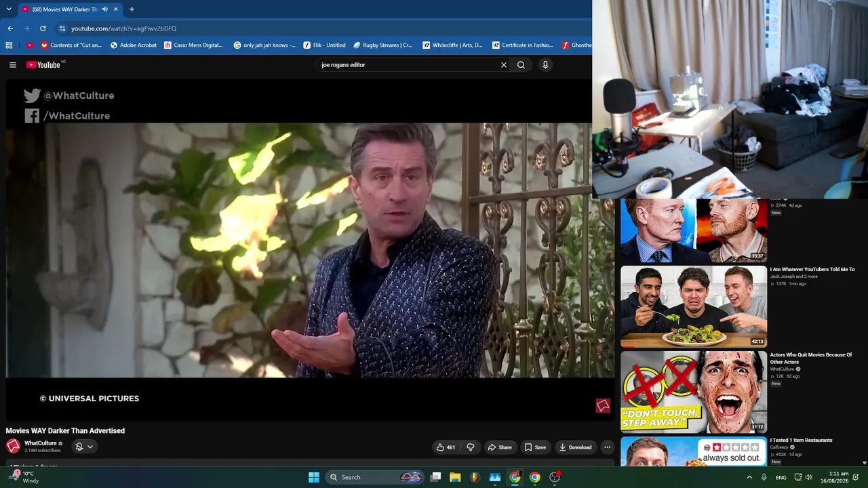Open the only jah jah knows bookmark
Image resolution: width=868 pixels, height=488 pixels.
(x=264, y=45)
